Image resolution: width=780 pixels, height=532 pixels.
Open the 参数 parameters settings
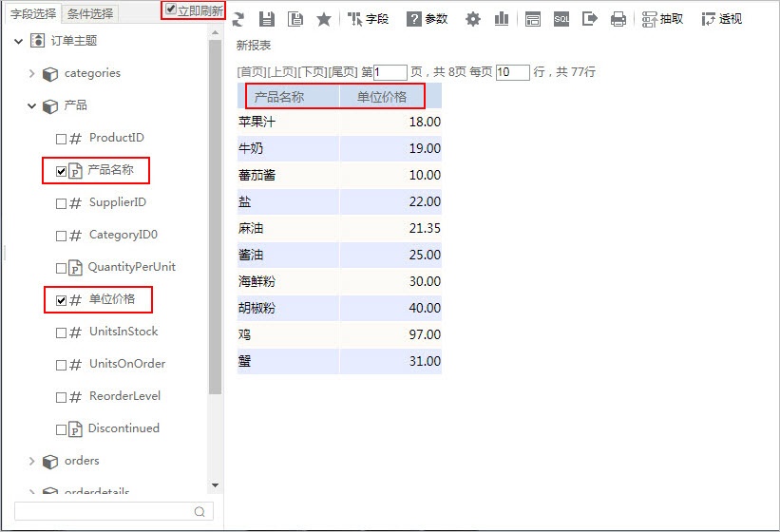coord(427,19)
